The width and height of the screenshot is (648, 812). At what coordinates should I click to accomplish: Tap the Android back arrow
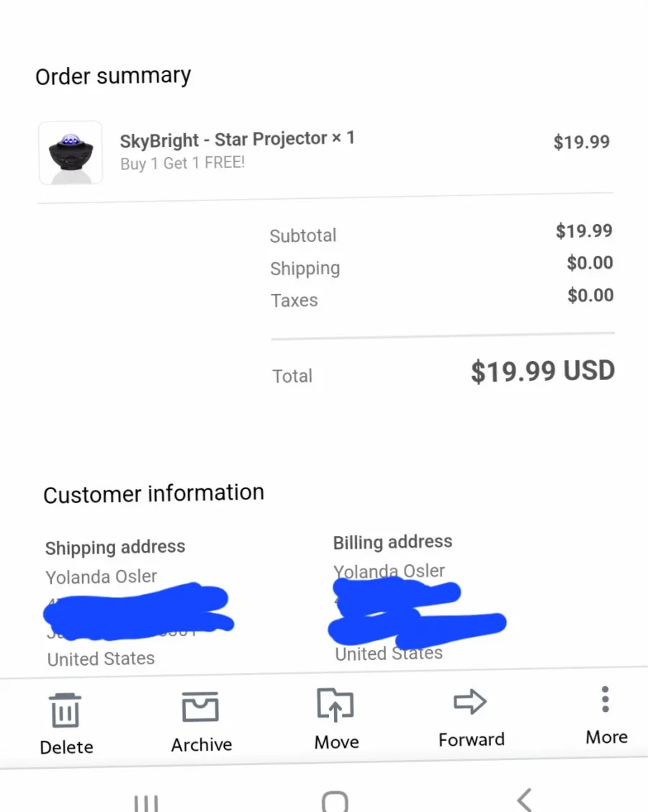pos(524,800)
